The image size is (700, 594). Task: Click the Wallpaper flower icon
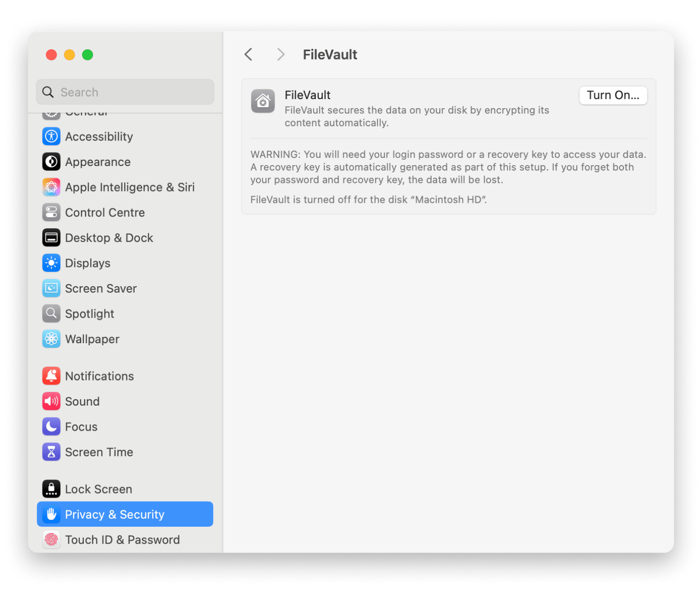51,339
